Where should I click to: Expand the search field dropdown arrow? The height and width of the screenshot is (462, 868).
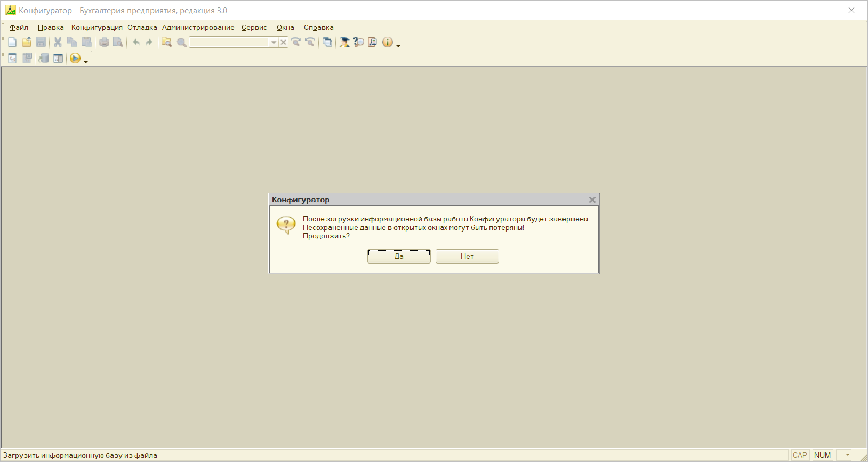click(x=274, y=43)
